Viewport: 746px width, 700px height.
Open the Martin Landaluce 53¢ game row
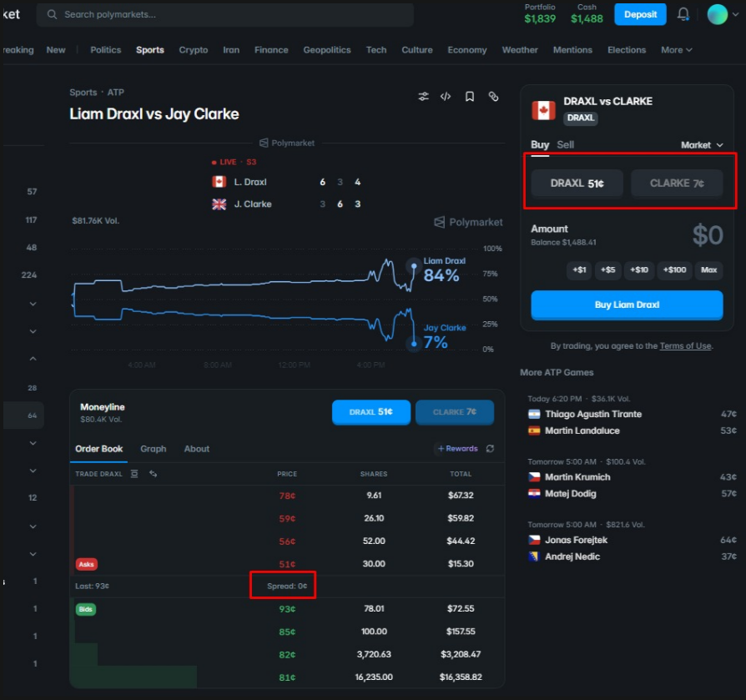click(632, 431)
